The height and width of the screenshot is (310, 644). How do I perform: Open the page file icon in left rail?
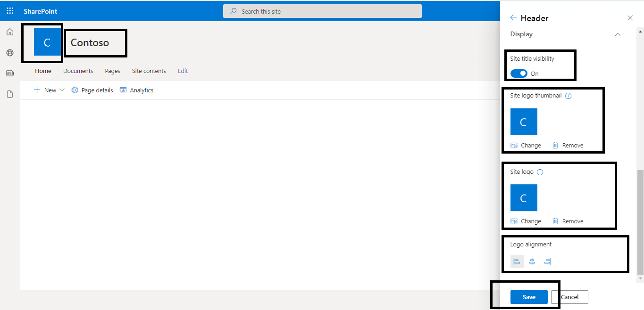tap(10, 94)
